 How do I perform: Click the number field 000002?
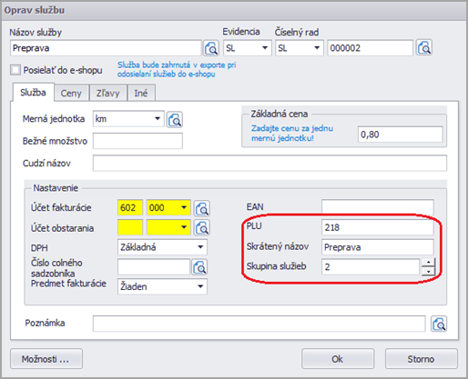pos(370,48)
